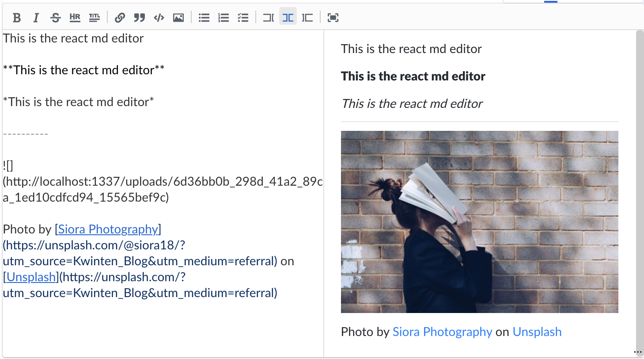Screen dimensions: 644x359
Task: Follow the Unsplash link in preview
Action: (x=537, y=332)
